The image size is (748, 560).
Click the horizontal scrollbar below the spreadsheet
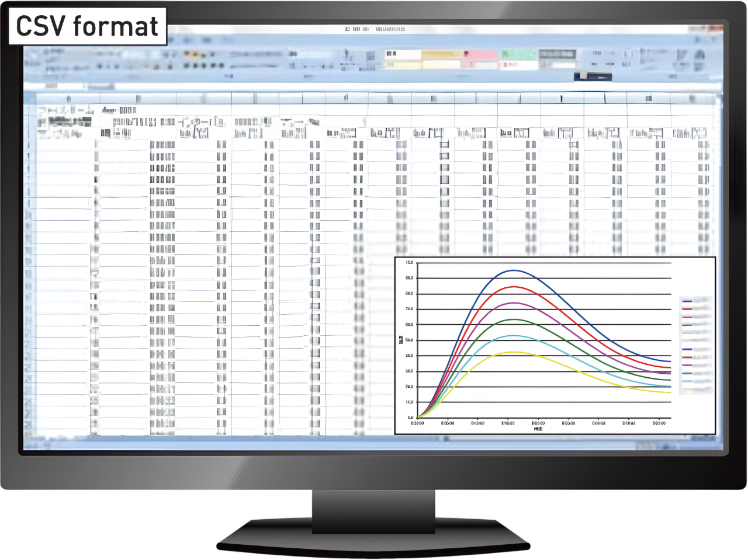(374, 439)
